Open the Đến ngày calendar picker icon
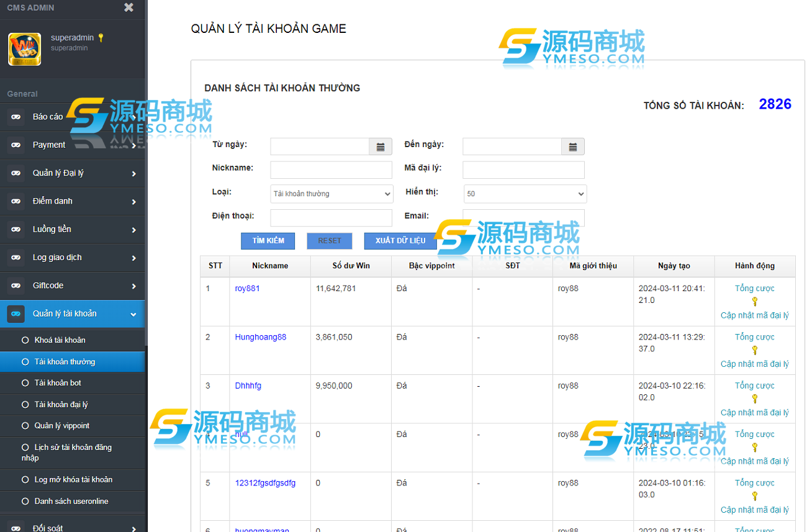Viewport: 807px width, 532px height. click(x=573, y=147)
